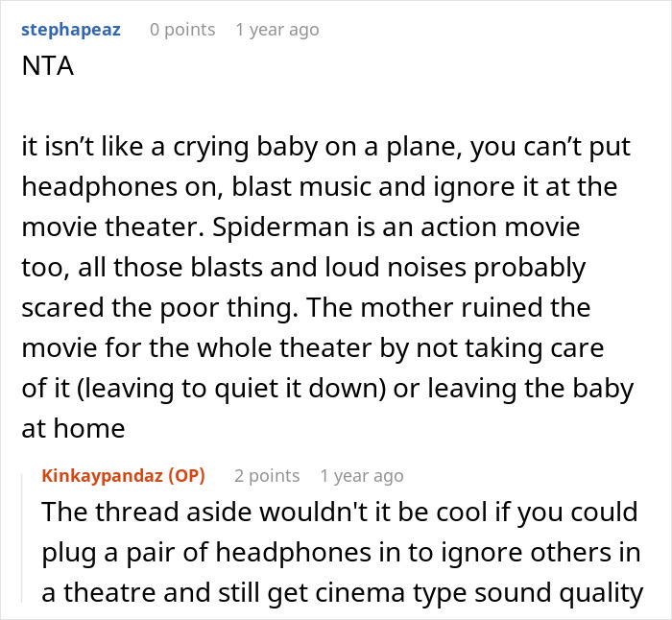This screenshot has width=672, height=620.
Task: Click the timestamp on stephapeaz's comment
Action: click(x=276, y=30)
